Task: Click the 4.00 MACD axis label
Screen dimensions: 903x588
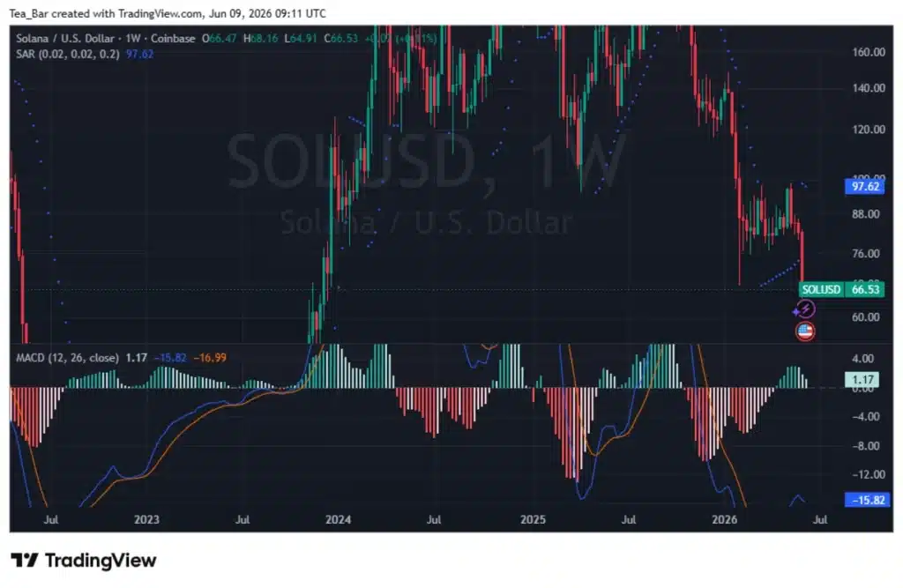Action: coord(863,359)
